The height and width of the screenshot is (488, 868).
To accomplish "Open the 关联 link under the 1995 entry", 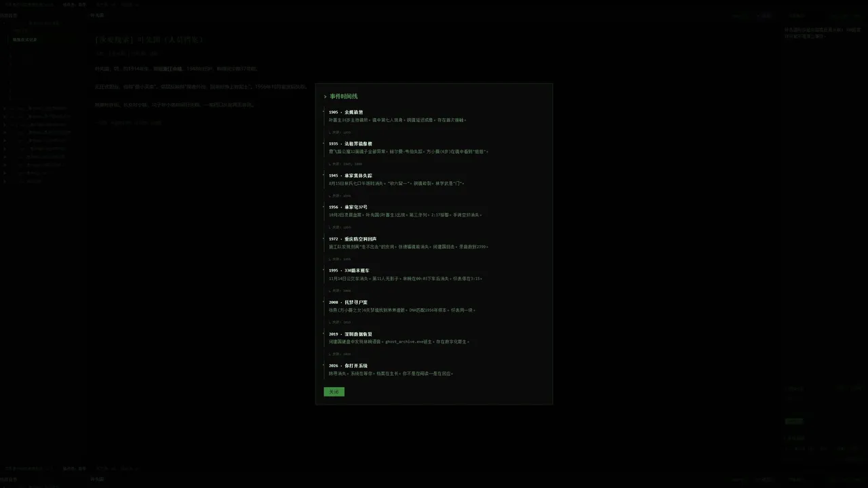I will (x=340, y=291).
